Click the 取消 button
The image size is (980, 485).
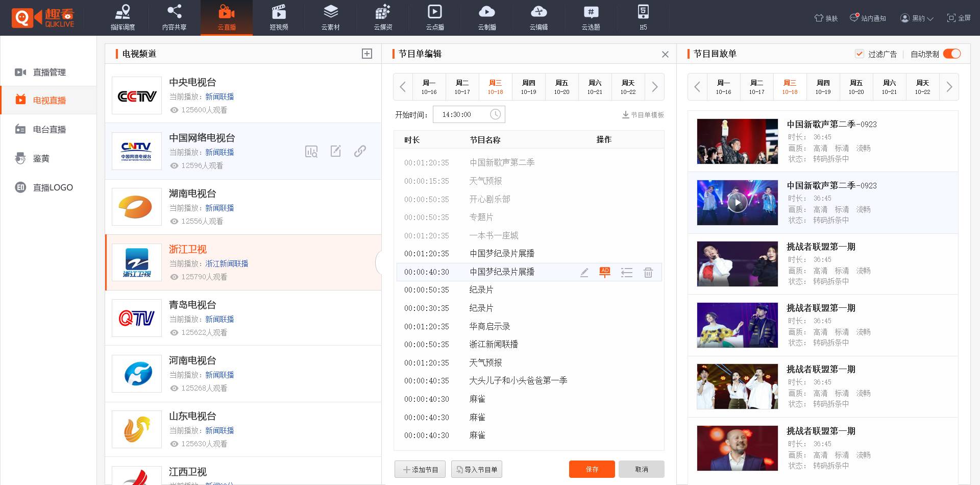(x=642, y=469)
